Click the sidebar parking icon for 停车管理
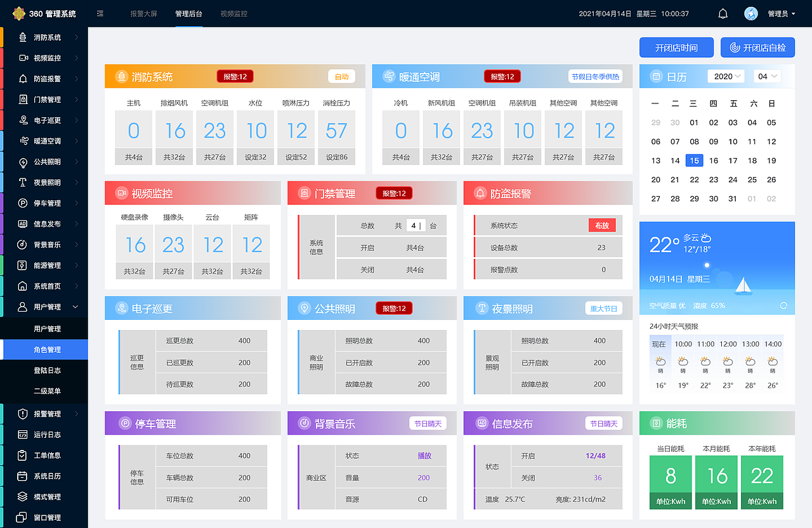 click(x=23, y=203)
